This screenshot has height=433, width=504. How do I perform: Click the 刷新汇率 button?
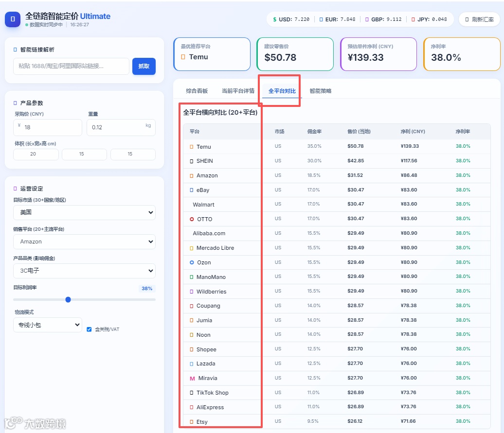pos(479,19)
